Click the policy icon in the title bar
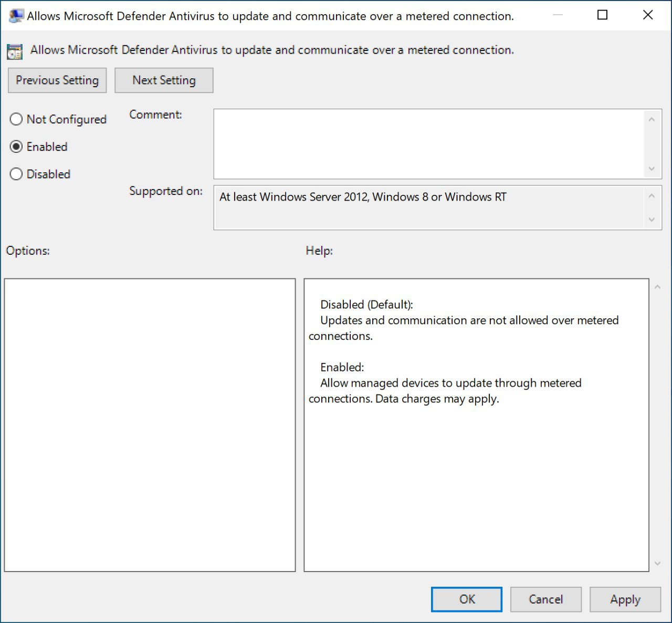The height and width of the screenshot is (623, 672). [16, 16]
